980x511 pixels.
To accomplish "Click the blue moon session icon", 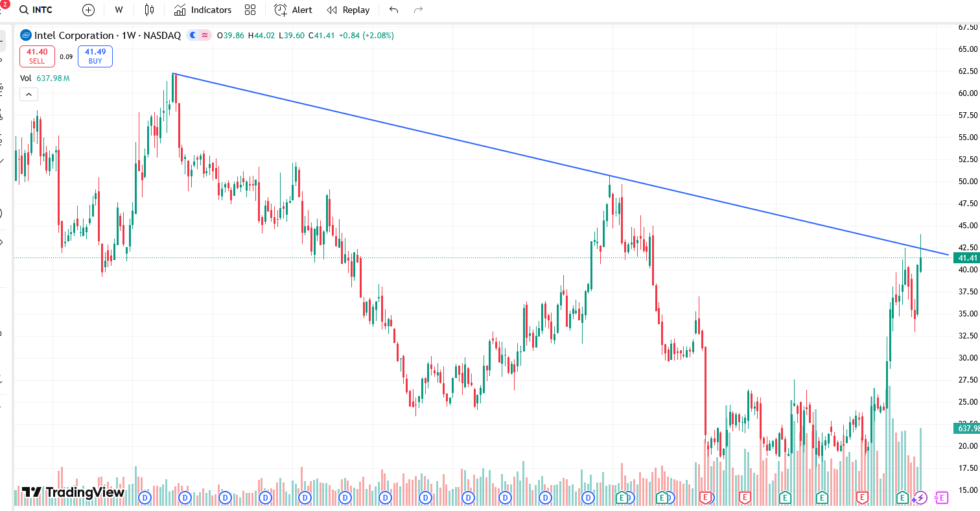I will 193,36.
